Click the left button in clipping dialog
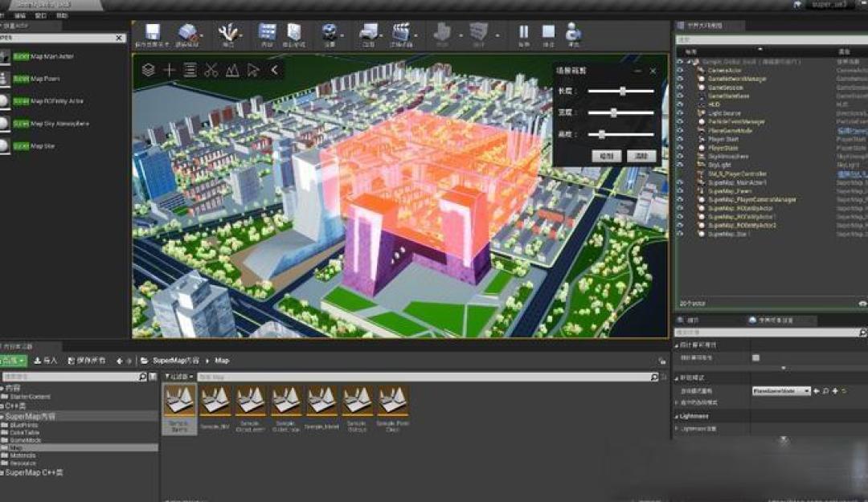Screen dimensions: 868x502 point(606,156)
